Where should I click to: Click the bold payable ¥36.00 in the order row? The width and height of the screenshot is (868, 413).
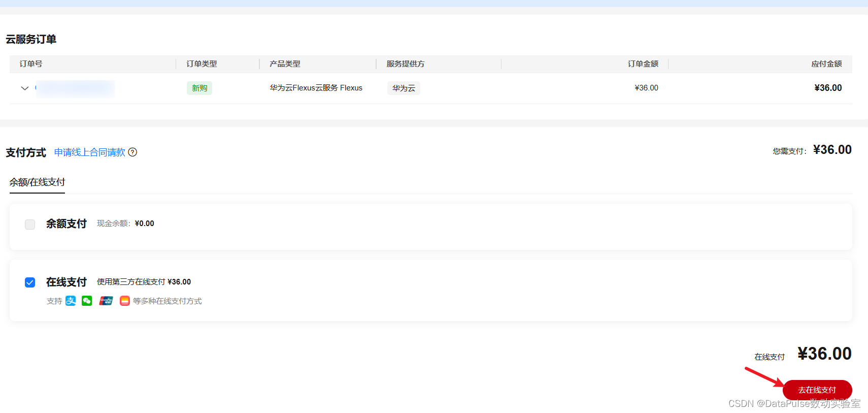coord(828,88)
